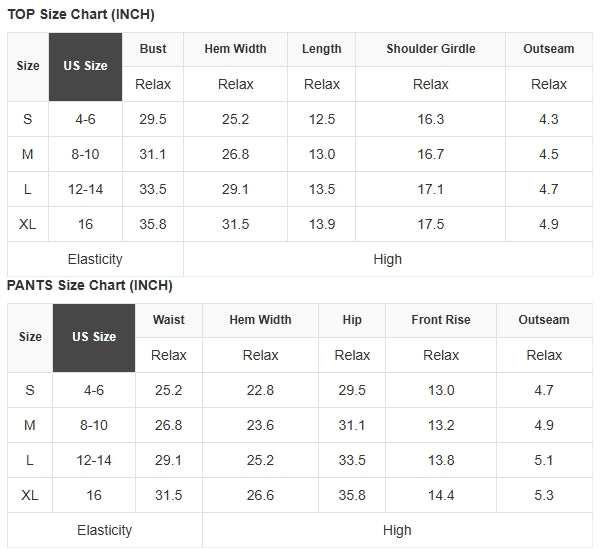Click the Elasticity label in TOP chart
Image resolution: width=603 pixels, height=554 pixels.
pyautogui.click(x=95, y=259)
